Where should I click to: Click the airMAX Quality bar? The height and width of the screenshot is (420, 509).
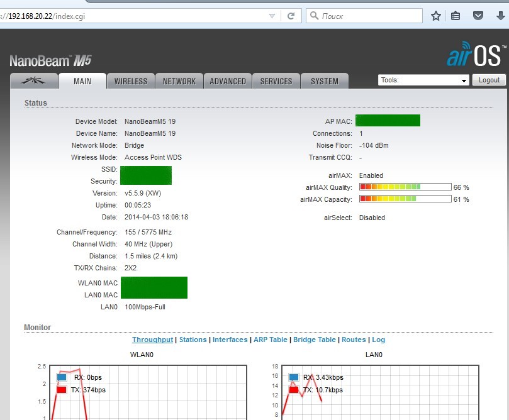pyautogui.click(x=405, y=187)
